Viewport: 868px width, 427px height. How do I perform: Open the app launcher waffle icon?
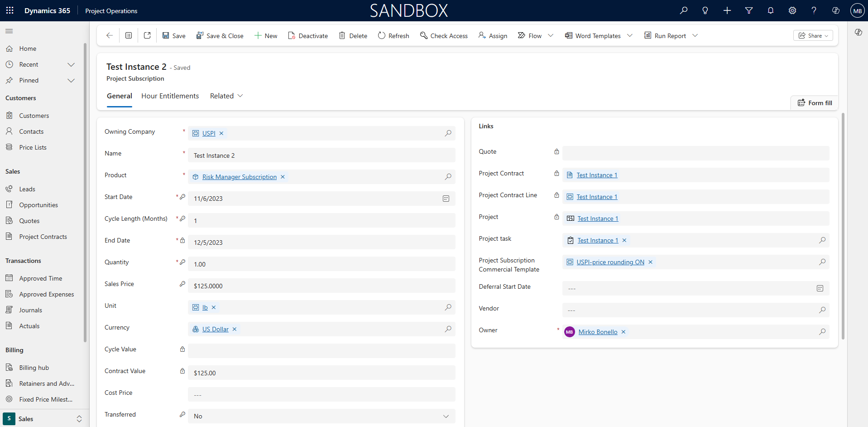(x=10, y=10)
